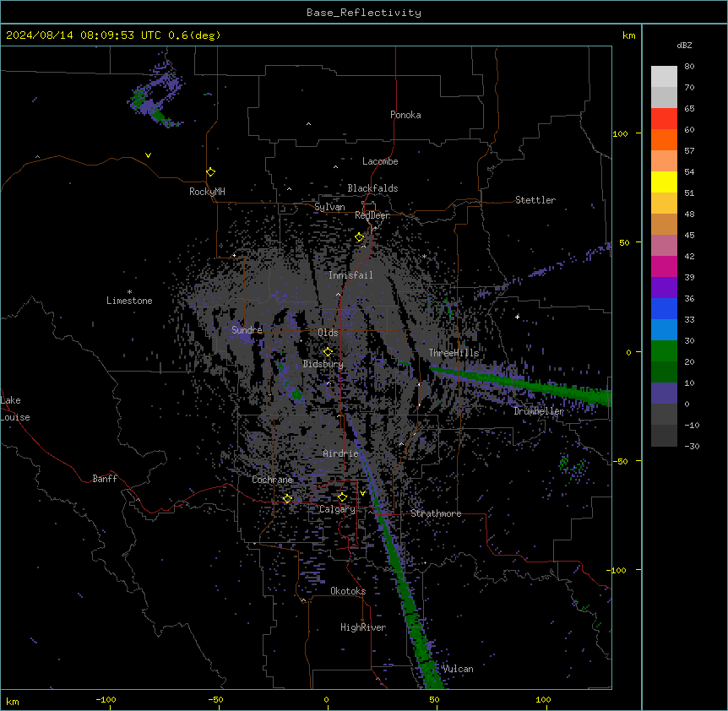The image size is (728, 711).
Task: Click the Louise map label
Action: 15,417
